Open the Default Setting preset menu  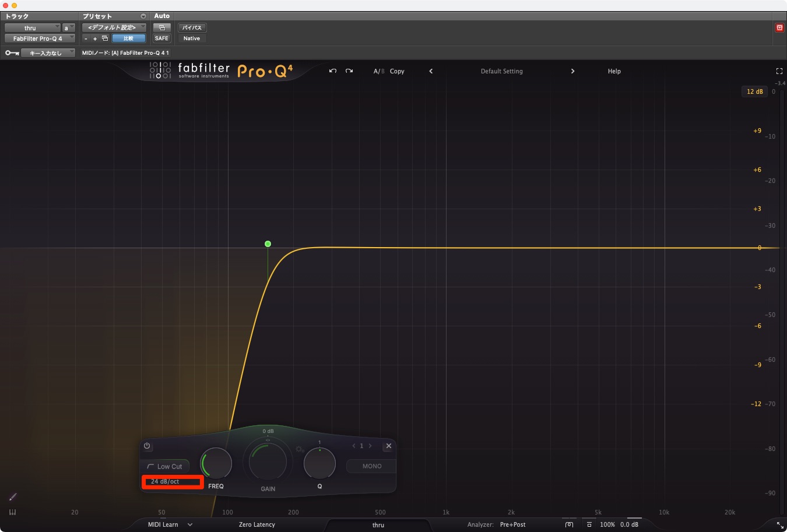click(x=502, y=71)
